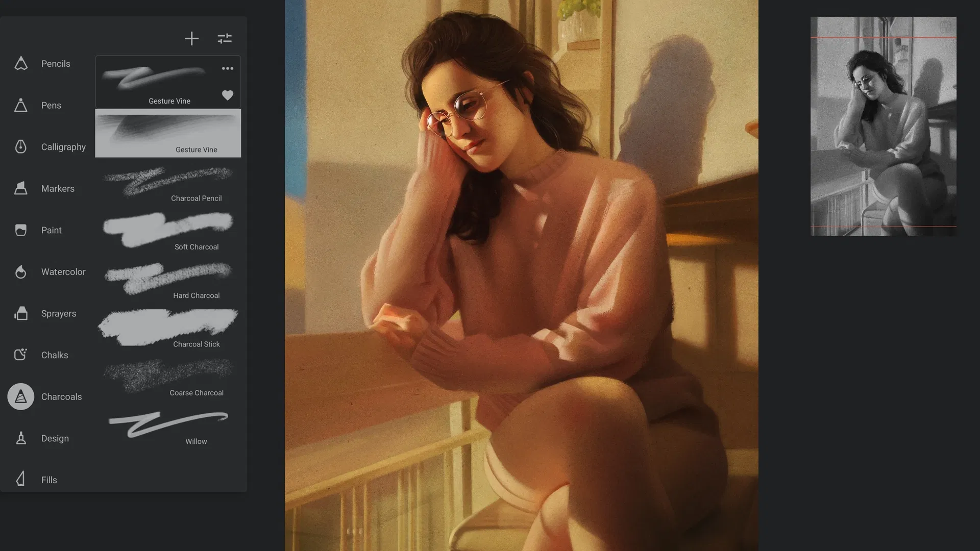980x551 pixels.
Task: Open the Markers label
Action: (58, 188)
